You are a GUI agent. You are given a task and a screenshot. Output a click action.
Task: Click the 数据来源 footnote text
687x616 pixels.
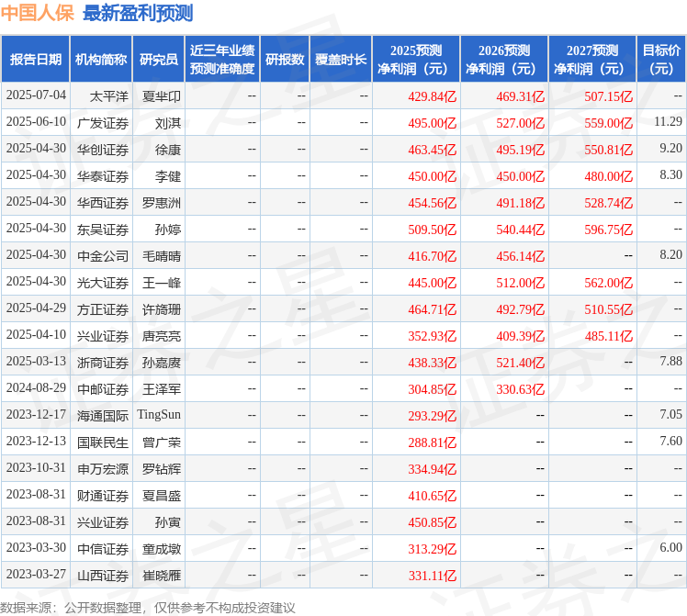pyautogui.click(x=148, y=608)
